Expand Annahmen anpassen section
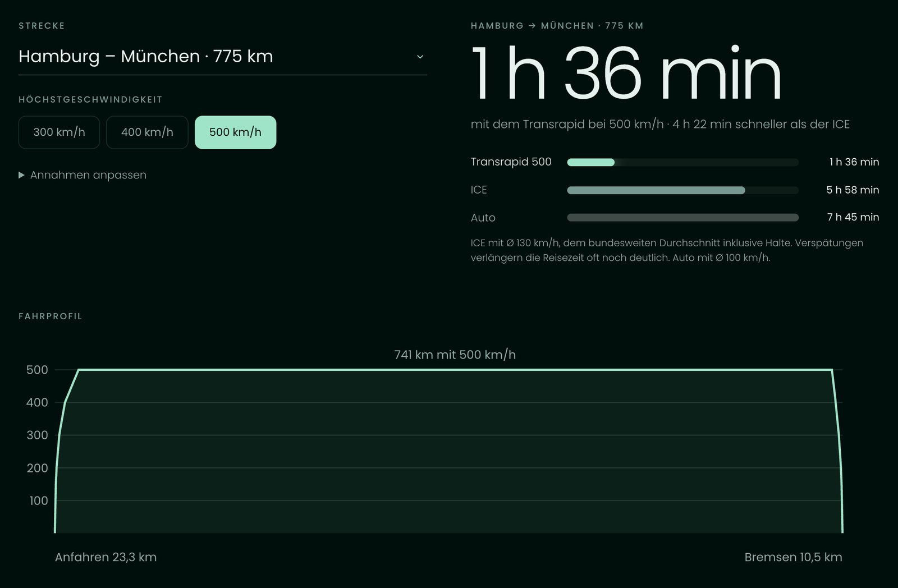 [x=83, y=175]
